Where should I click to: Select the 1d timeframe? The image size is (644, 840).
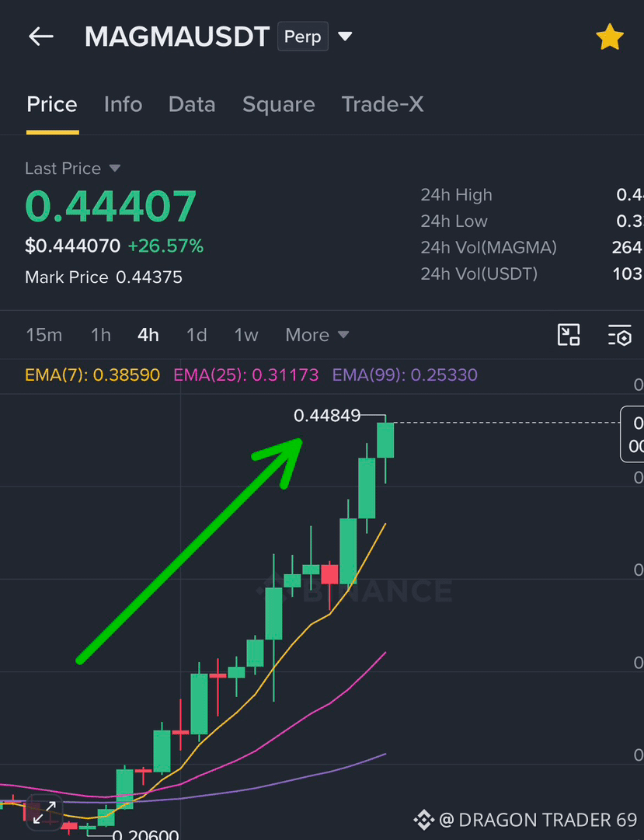(x=197, y=336)
